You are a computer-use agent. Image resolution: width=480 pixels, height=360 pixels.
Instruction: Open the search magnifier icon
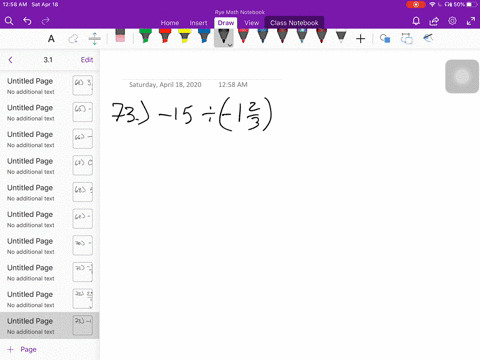(9, 21)
